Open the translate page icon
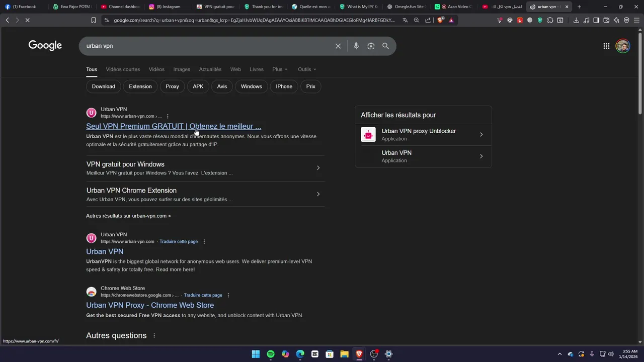This screenshot has height=362, width=644. coord(405,20)
